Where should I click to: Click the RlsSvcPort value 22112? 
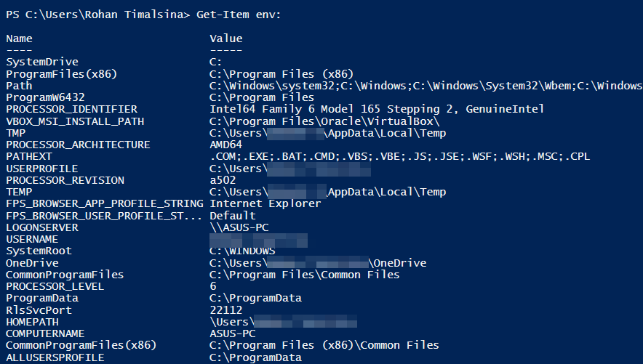click(226, 310)
